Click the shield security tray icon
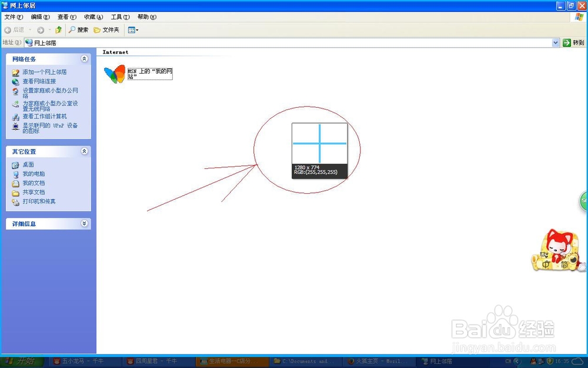Viewport: 588px width, 368px height. point(550,362)
